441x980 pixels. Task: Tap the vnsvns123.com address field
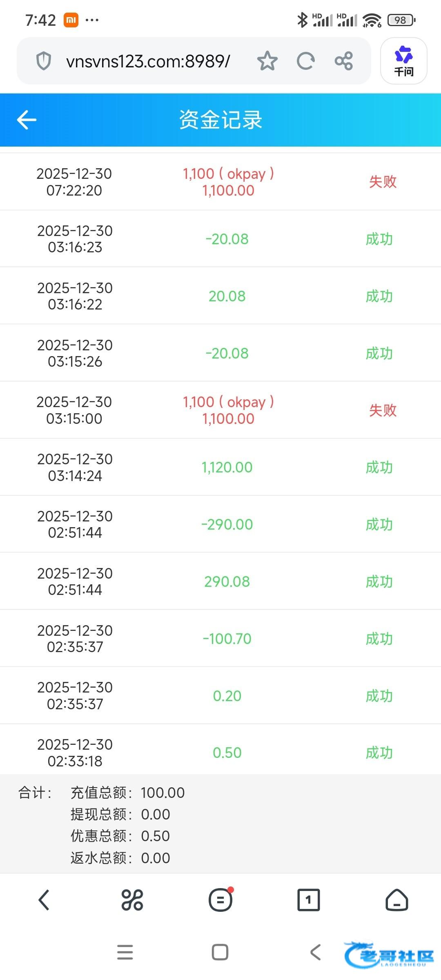148,61
